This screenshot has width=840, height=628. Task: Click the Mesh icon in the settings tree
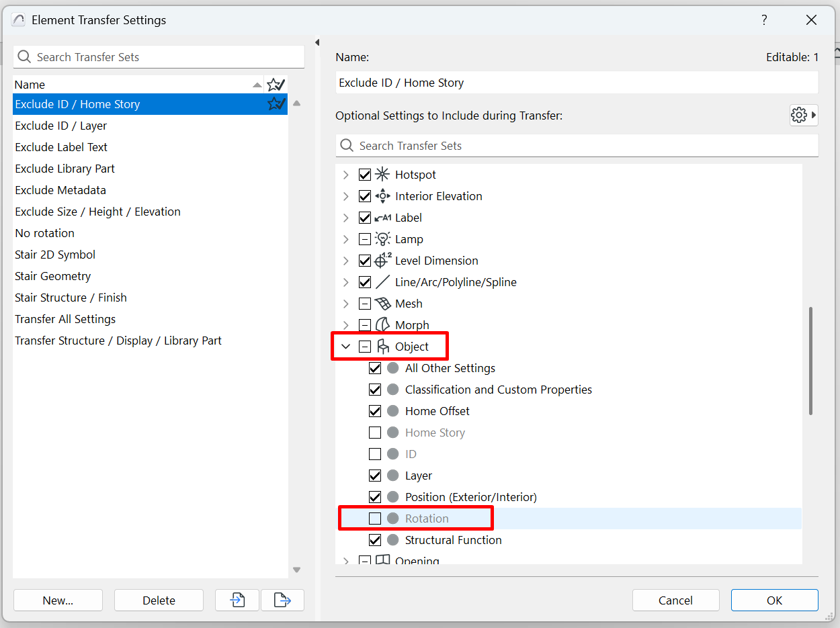click(x=382, y=303)
